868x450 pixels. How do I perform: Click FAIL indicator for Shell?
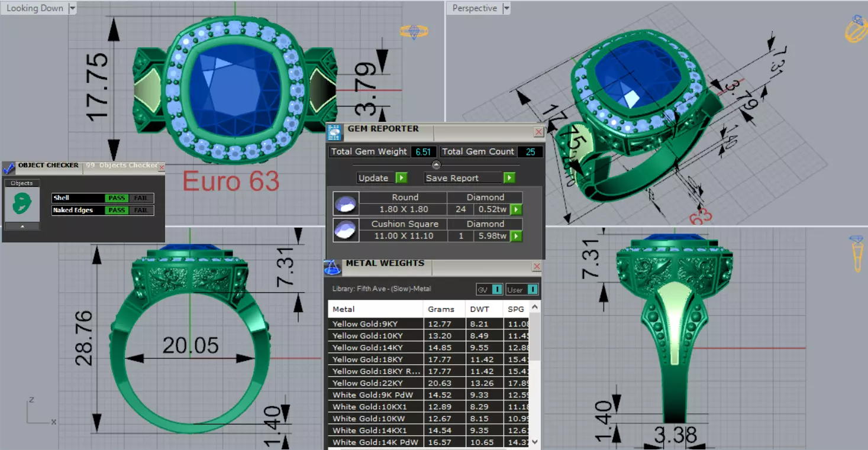(141, 198)
